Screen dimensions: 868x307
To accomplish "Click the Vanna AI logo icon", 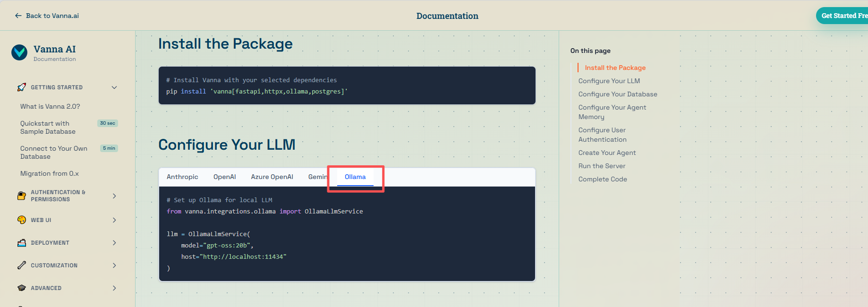I will tap(19, 52).
